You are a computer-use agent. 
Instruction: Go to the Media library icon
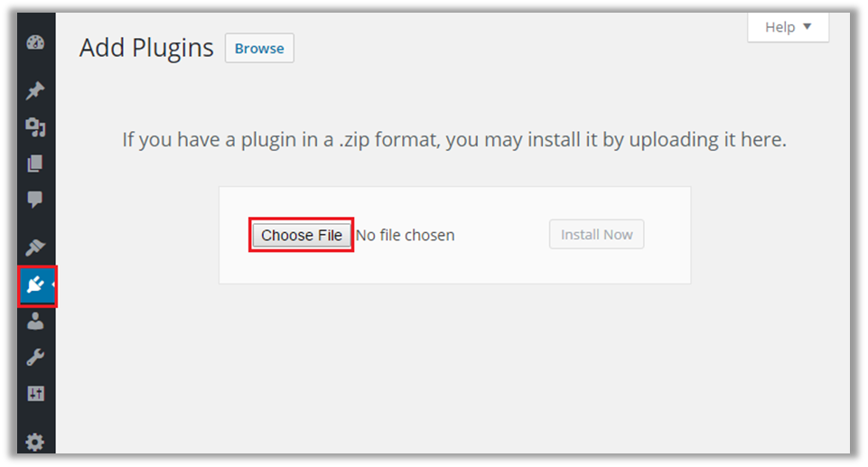(x=35, y=127)
